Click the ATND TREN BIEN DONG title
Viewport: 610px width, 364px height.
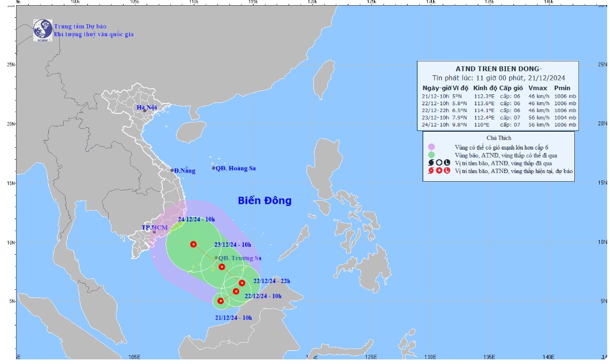pyautogui.click(x=498, y=67)
